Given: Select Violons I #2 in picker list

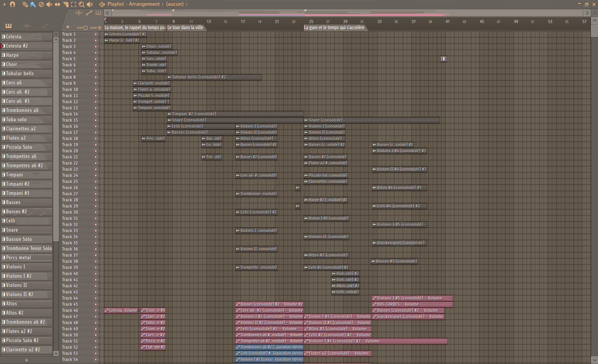Looking at the screenshot, I should (x=26, y=276).
